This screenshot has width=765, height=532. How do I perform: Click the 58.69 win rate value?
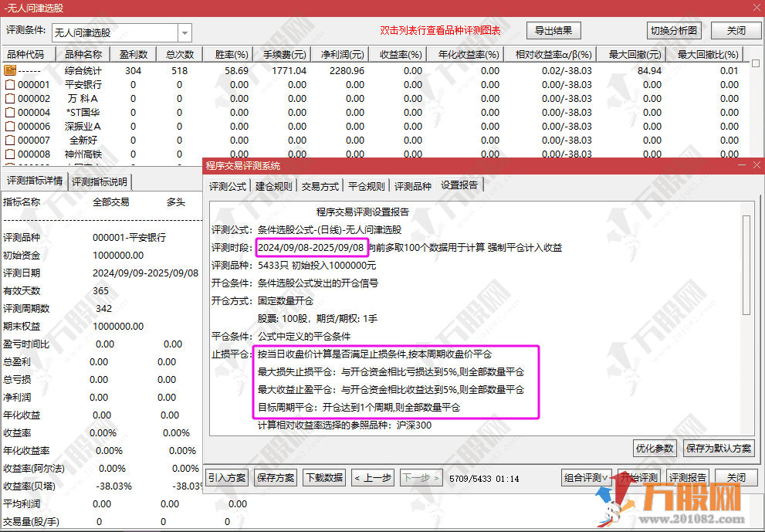pos(237,70)
